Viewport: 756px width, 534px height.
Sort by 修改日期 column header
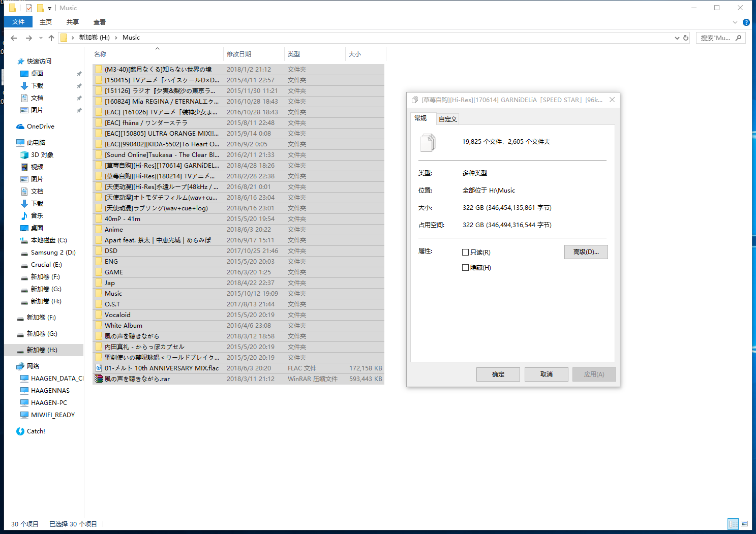pyautogui.click(x=254, y=54)
